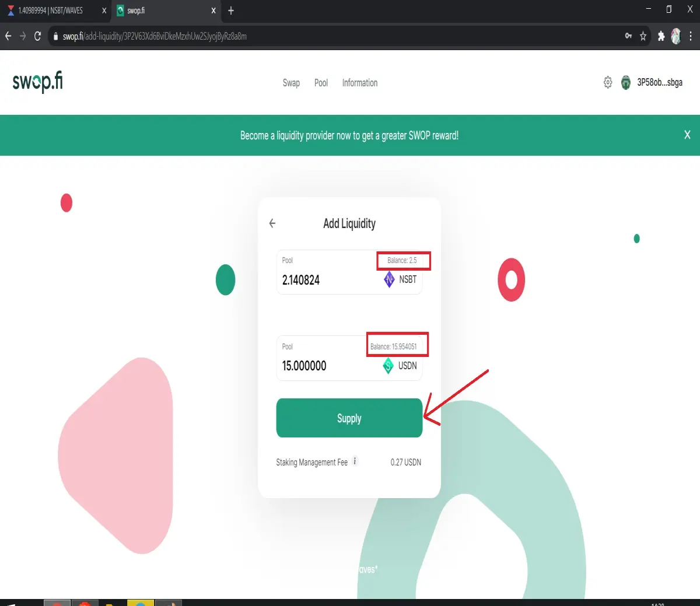
Task: Click the NSBT amount field 2.140824
Action: click(301, 280)
